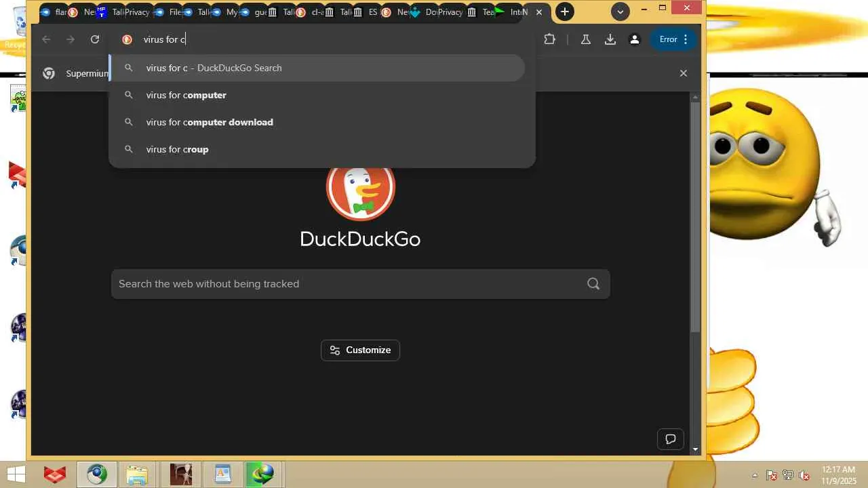Open the flask experiments icon in toolbar
The height and width of the screenshot is (488, 868).
[x=586, y=39]
